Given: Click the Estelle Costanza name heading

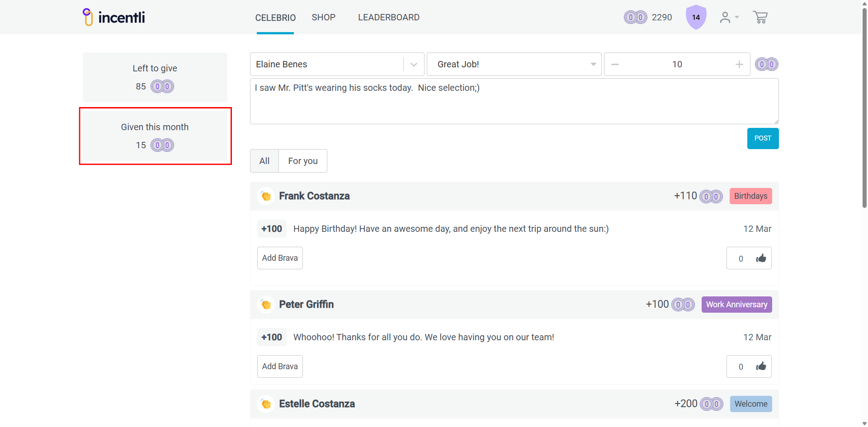Looking at the screenshot, I should point(317,404).
